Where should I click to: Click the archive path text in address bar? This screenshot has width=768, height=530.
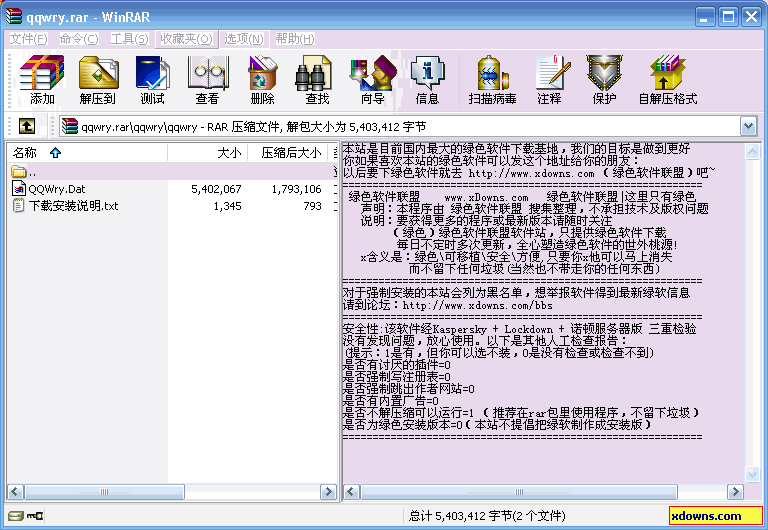click(x=254, y=127)
